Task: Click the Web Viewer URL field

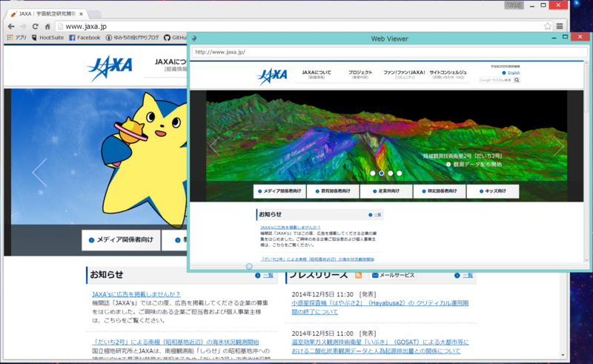Action: 388,52
